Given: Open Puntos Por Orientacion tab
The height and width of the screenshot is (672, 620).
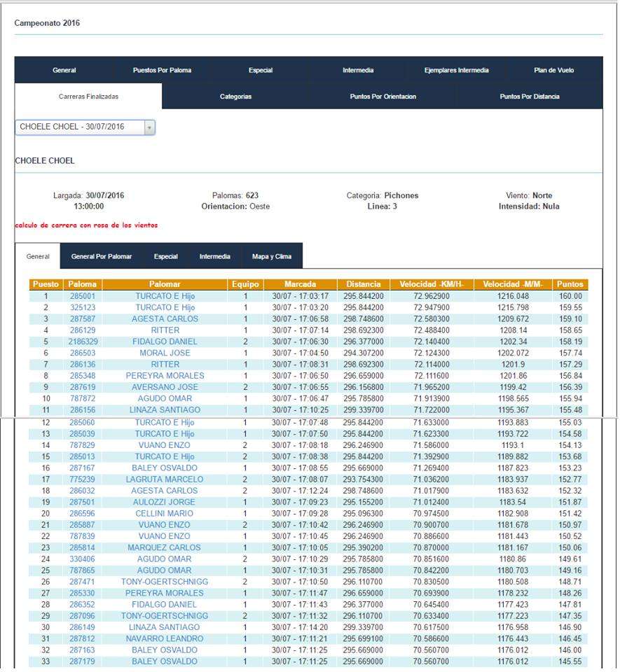Looking at the screenshot, I should pos(383,97).
